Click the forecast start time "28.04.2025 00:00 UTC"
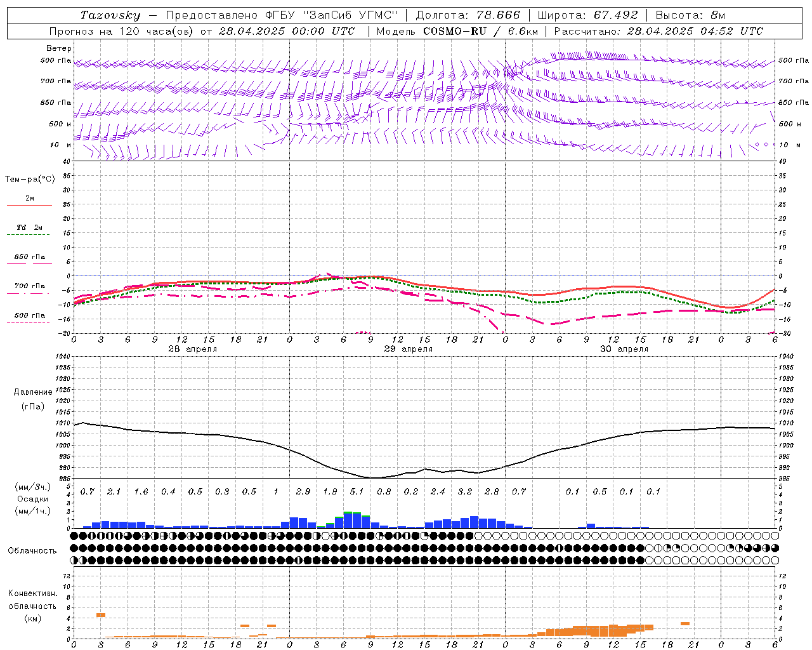This screenshot has width=812, height=650. click(287, 31)
